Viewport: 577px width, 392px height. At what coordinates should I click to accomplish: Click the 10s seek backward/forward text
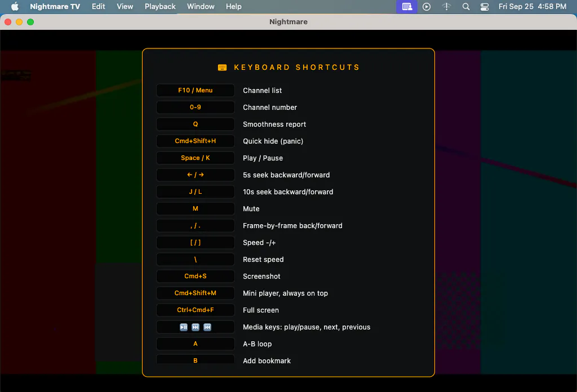coord(288,192)
